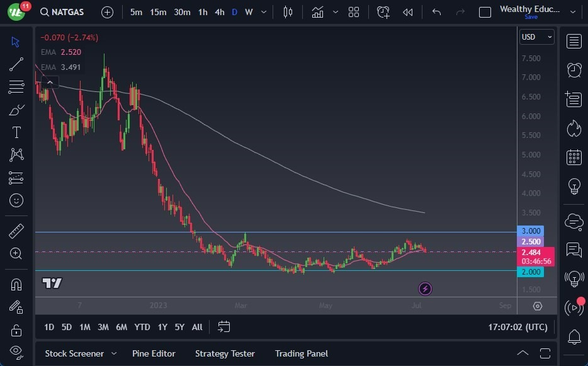Image resolution: width=588 pixels, height=366 pixels.
Task: Switch to the Strategy Tester tab
Action: coord(225,353)
